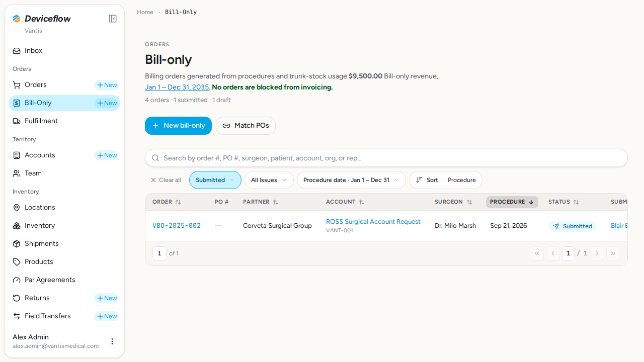The image size is (644, 362).
Task: Open the user menu three-dot icon
Action: [112, 341]
